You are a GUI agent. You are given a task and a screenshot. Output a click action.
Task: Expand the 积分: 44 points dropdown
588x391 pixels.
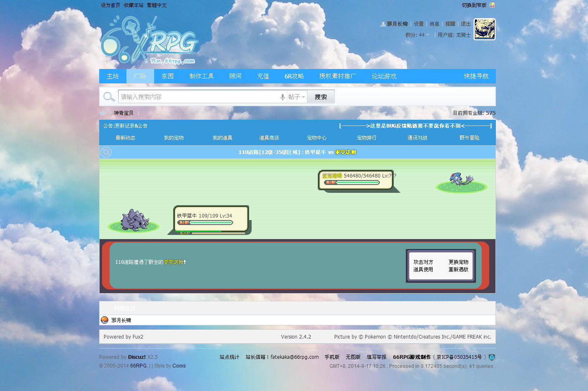point(418,35)
